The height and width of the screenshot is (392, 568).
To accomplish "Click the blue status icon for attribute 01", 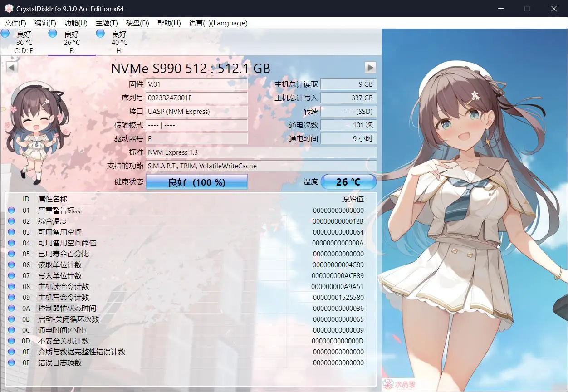I will (x=11, y=210).
